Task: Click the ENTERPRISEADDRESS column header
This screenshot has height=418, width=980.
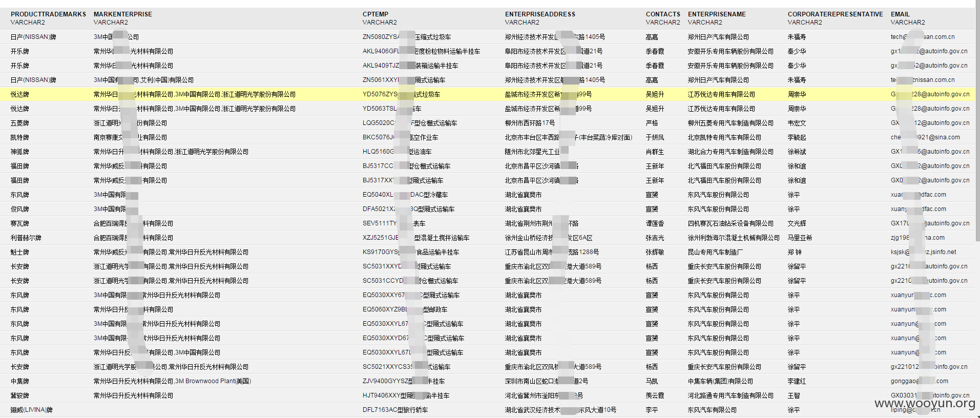Action: (540, 14)
